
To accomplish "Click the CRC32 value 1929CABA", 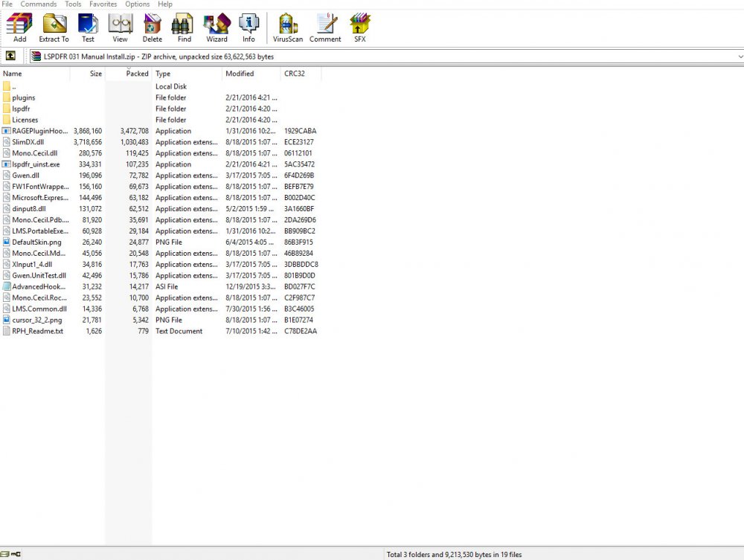I will pos(301,131).
